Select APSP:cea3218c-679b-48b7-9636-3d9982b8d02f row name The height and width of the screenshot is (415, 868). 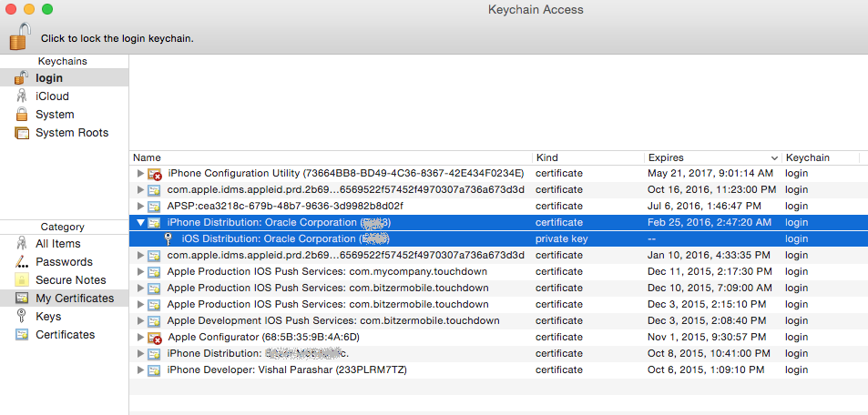point(285,206)
